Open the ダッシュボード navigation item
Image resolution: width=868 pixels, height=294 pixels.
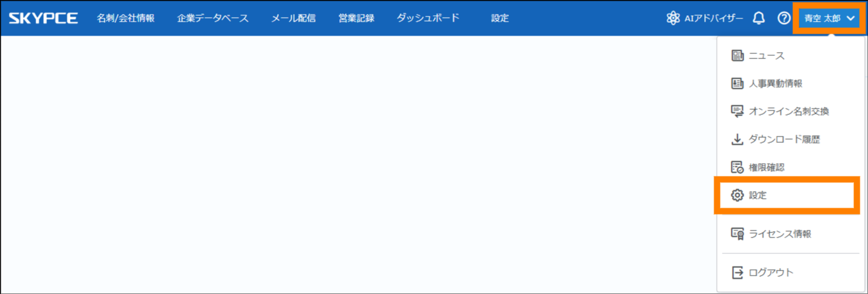(x=428, y=18)
